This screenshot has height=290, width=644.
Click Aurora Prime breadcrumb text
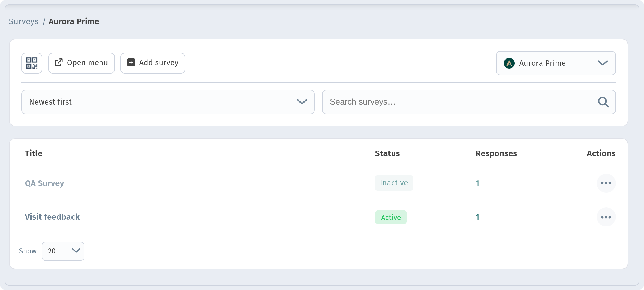coord(74,21)
